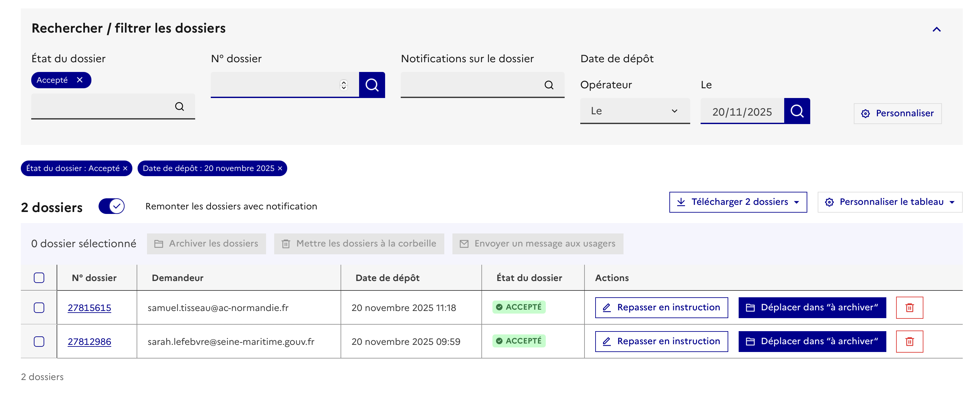Toggle Remonter les dossiers avec notification switch
Image resolution: width=980 pixels, height=394 pixels.
point(112,206)
